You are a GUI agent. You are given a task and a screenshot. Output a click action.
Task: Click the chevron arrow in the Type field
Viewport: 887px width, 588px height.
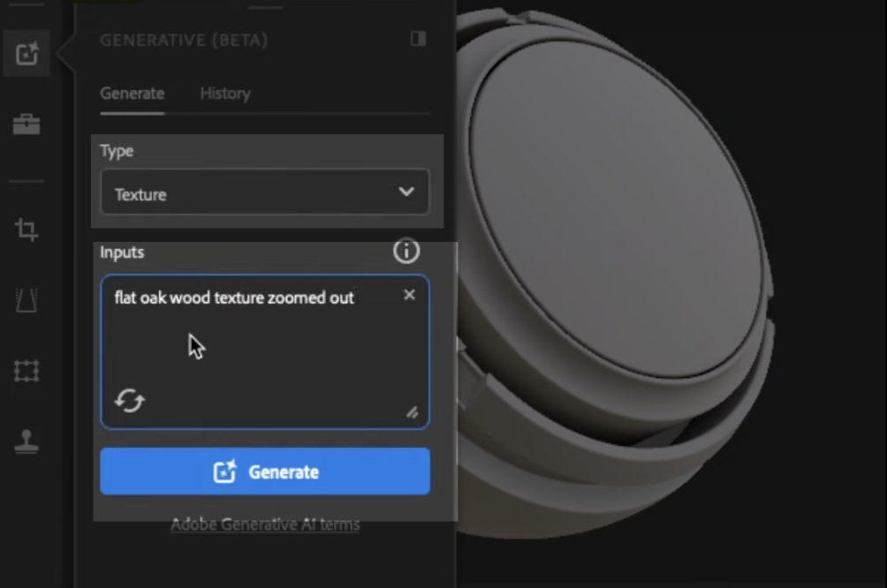[x=406, y=192]
